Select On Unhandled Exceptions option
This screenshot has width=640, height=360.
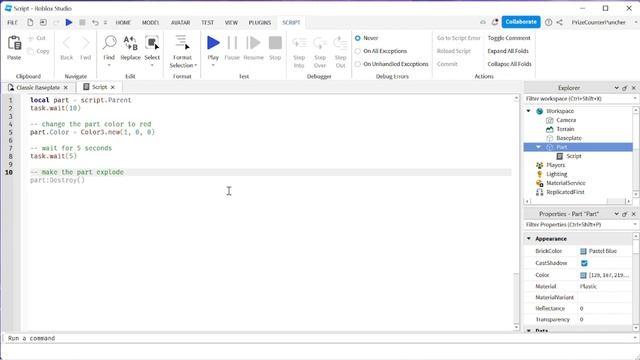point(358,64)
